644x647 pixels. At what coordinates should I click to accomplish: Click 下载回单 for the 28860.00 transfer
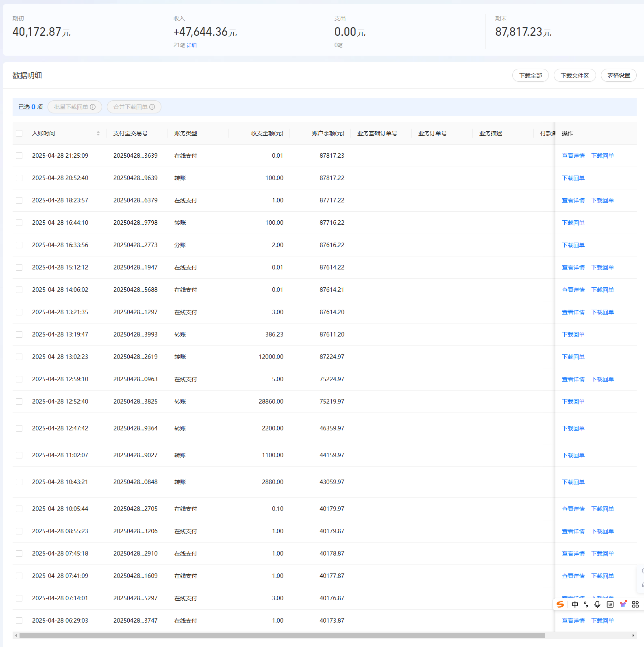tap(573, 402)
